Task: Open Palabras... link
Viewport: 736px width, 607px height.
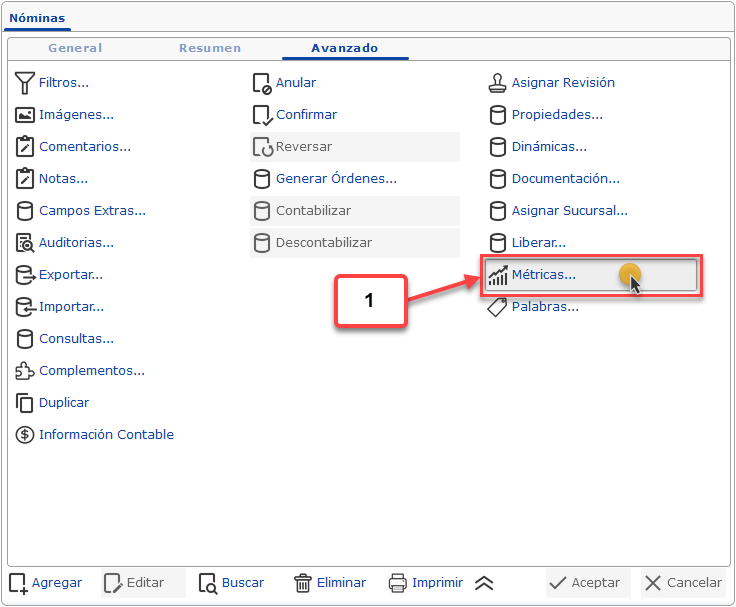Action: (x=545, y=307)
